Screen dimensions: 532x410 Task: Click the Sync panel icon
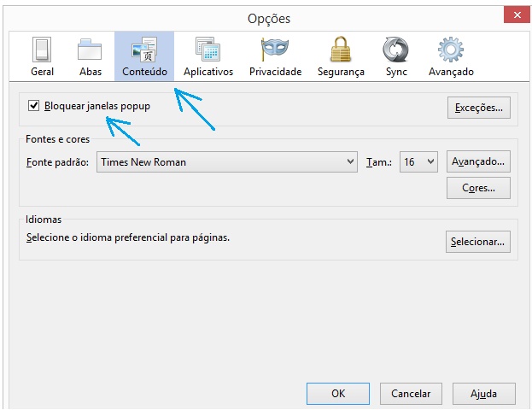pyautogui.click(x=396, y=56)
